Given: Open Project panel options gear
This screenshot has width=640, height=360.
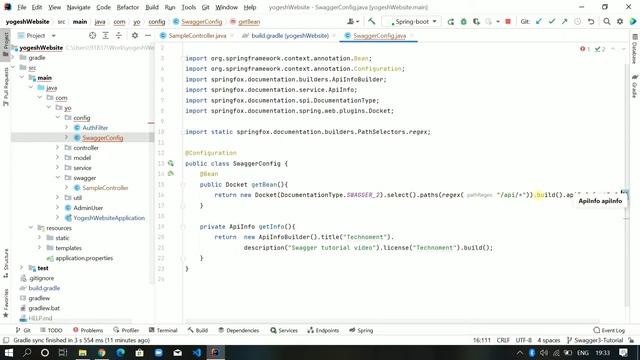Looking at the screenshot, I should tap(135, 36).
